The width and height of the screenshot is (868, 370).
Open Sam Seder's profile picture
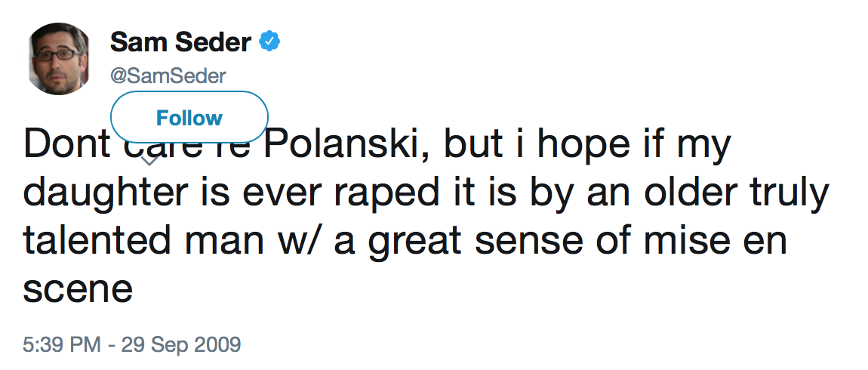point(60,58)
